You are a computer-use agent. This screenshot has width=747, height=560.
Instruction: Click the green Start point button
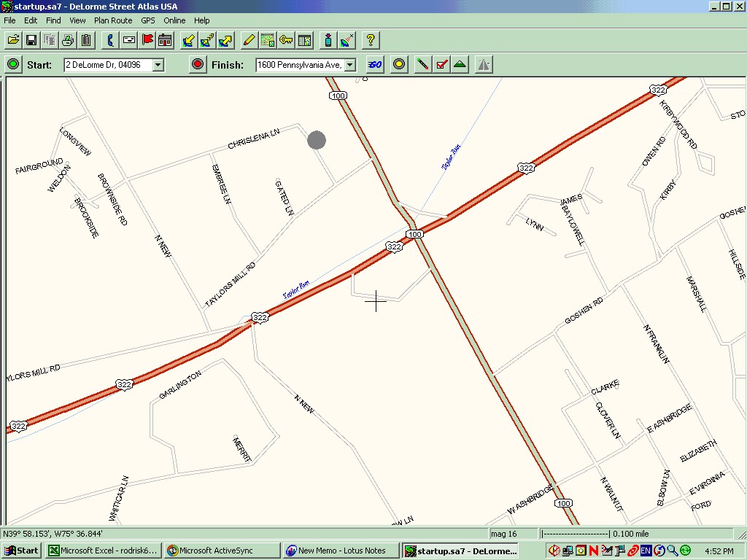(13, 64)
